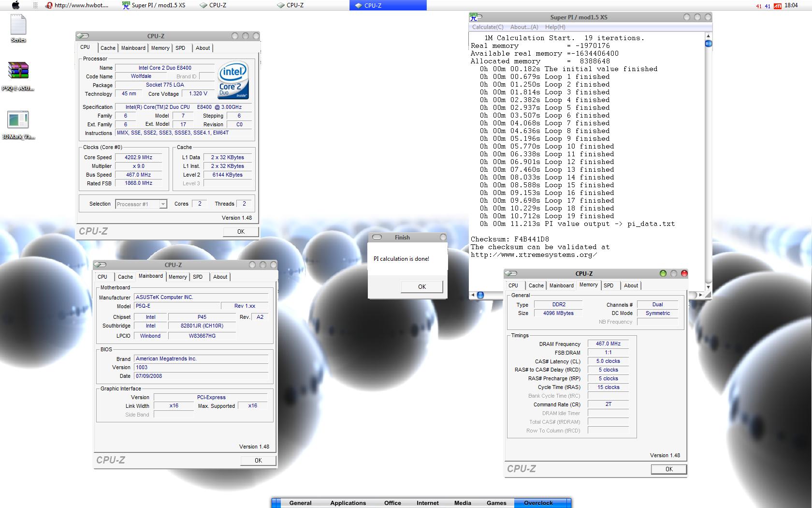Click the Checksum F4B441D8 line

point(510,239)
